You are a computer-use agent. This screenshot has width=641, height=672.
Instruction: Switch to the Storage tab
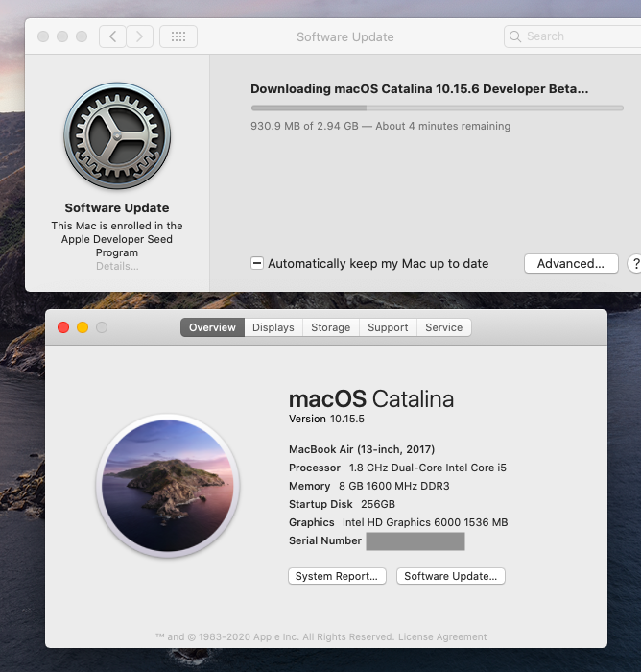331,327
